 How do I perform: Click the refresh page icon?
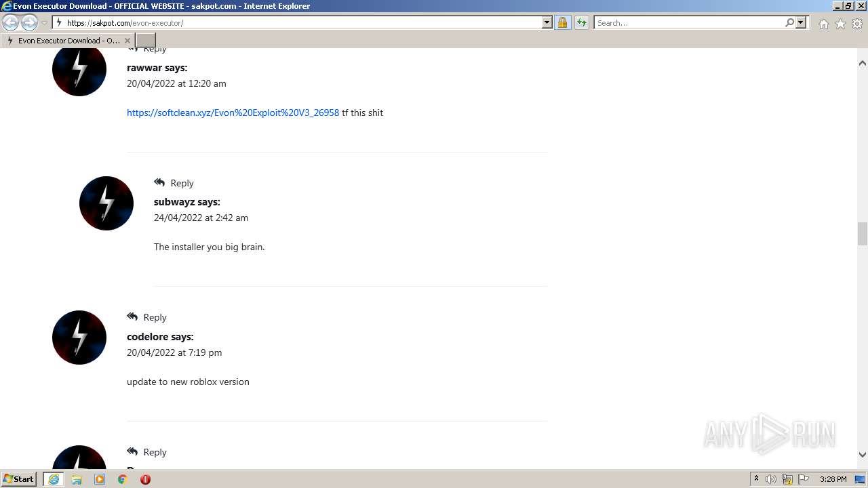[x=581, y=23]
